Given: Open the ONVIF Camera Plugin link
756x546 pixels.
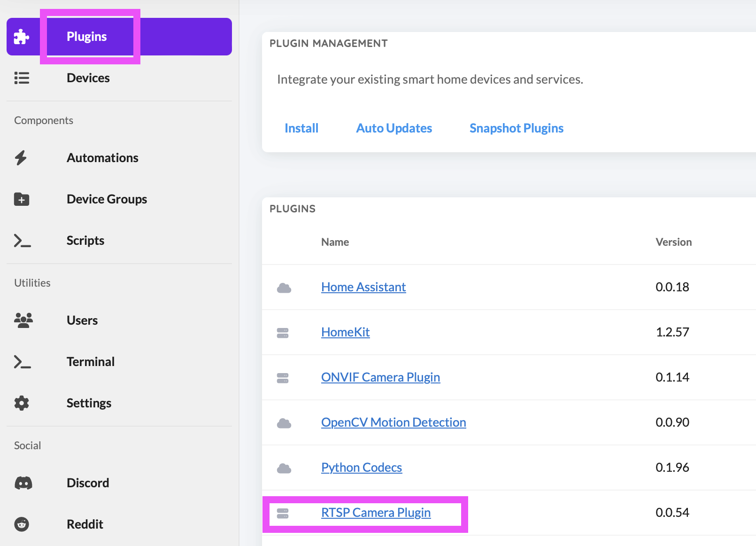Looking at the screenshot, I should pyautogui.click(x=380, y=377).
